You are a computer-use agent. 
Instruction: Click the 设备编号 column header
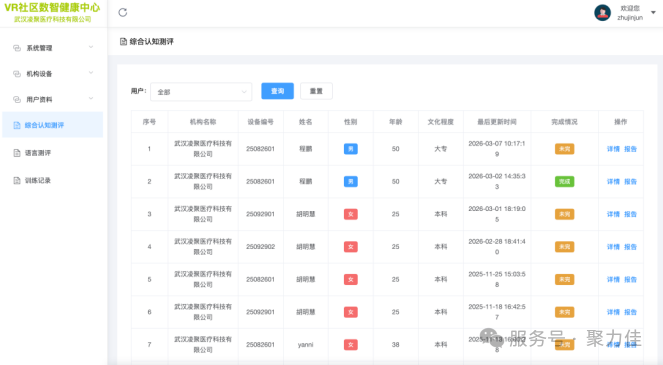click(x=260, y=122)
